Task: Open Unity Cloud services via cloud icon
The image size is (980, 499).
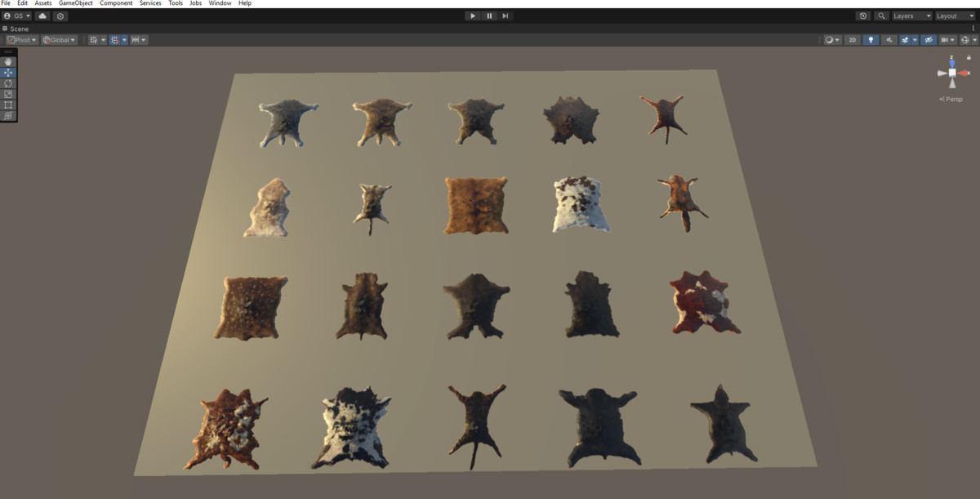Action: (42, 16)
